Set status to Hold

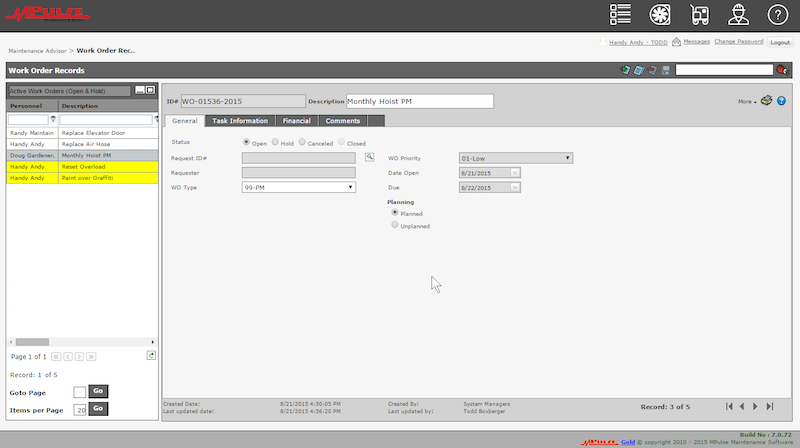tap(274, 143)
